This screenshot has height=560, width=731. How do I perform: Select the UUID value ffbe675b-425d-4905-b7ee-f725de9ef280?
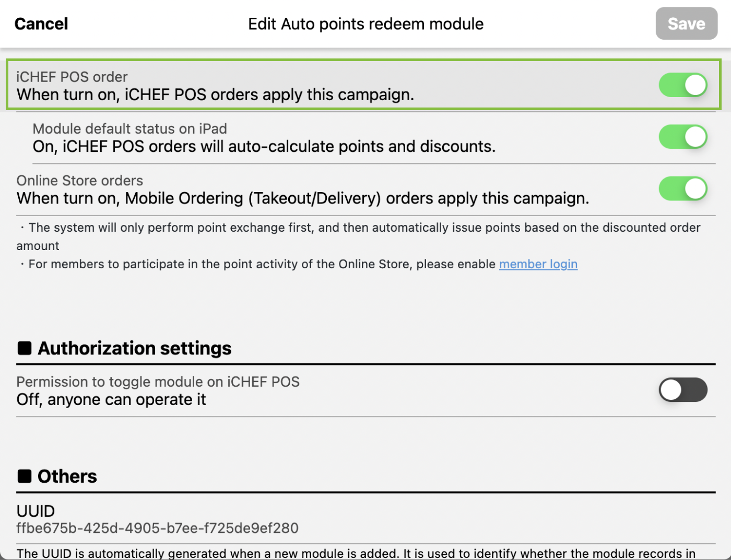[157, 528]
